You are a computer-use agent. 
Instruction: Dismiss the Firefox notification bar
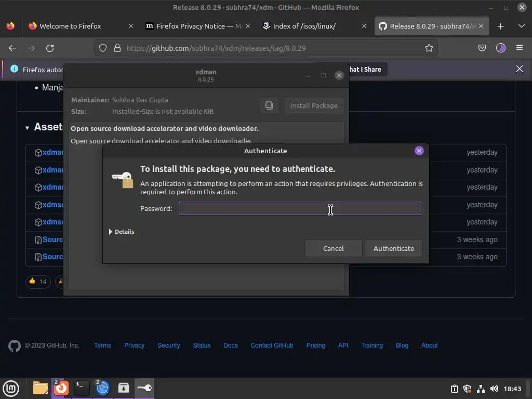pos(520,69)
